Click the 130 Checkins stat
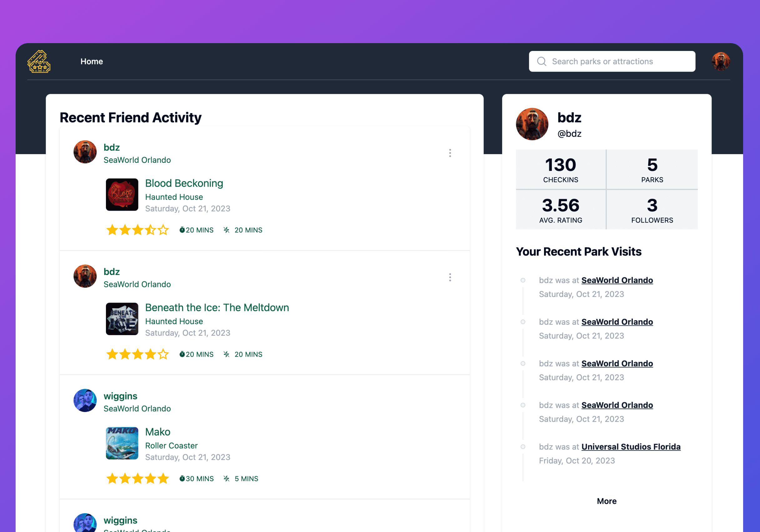 coord(560,169)
